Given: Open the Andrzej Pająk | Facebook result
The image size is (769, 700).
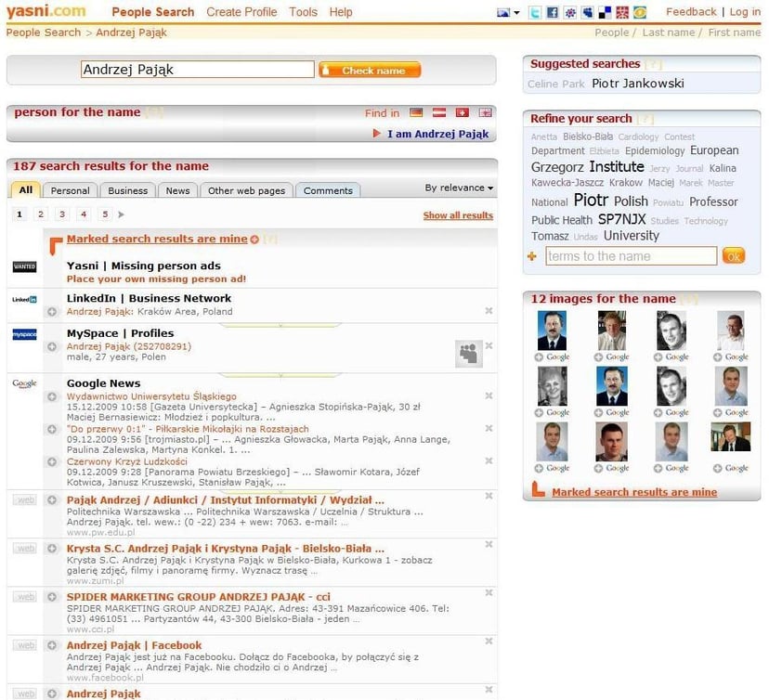Looking at the screenshot, I should click(134, 645).
